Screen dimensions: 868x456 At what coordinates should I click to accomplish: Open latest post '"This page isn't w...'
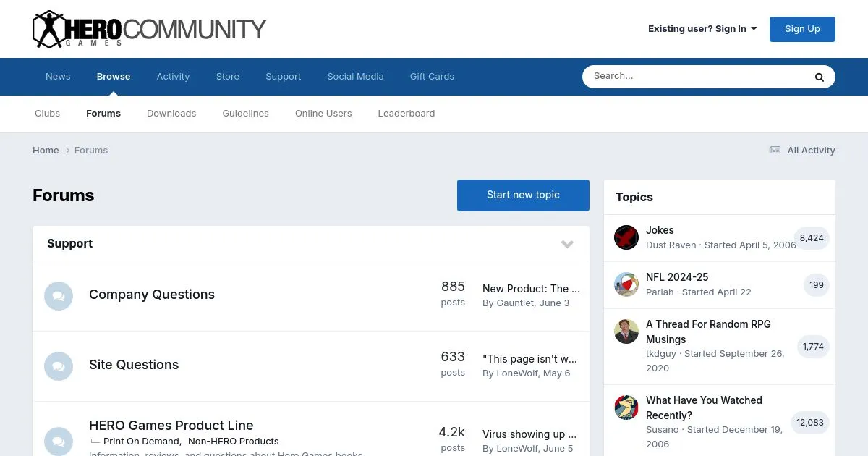tap(529, 358)
